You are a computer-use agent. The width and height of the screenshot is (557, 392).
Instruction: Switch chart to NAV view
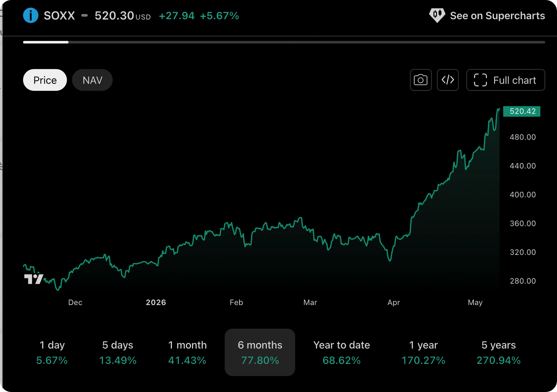tap(92, 80)
